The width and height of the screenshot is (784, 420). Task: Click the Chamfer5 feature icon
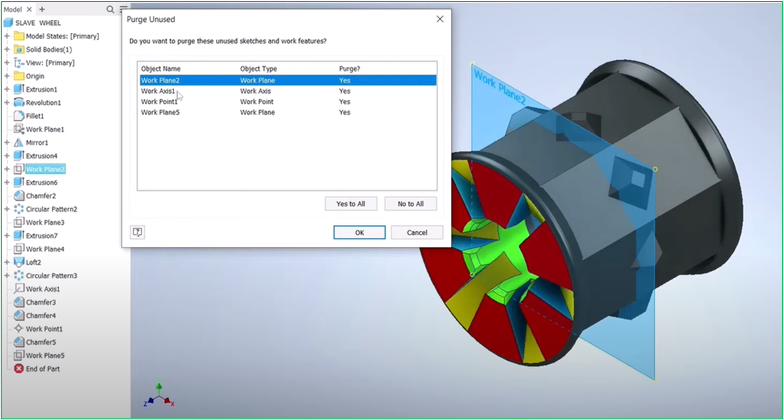point(19,342)
